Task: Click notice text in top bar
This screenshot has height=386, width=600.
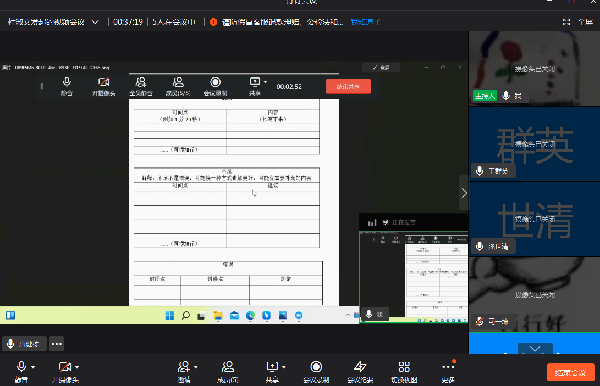Action: [x=282, y=22]
